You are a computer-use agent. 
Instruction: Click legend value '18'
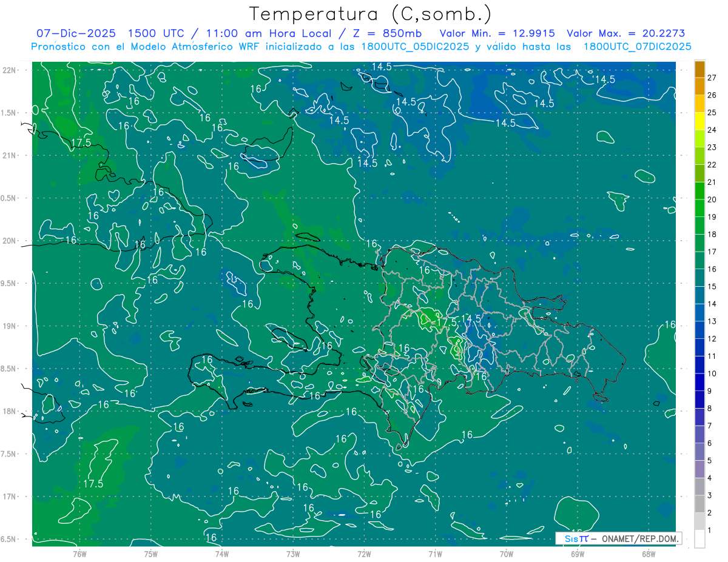pyautogui.click(x=712, y=234)
